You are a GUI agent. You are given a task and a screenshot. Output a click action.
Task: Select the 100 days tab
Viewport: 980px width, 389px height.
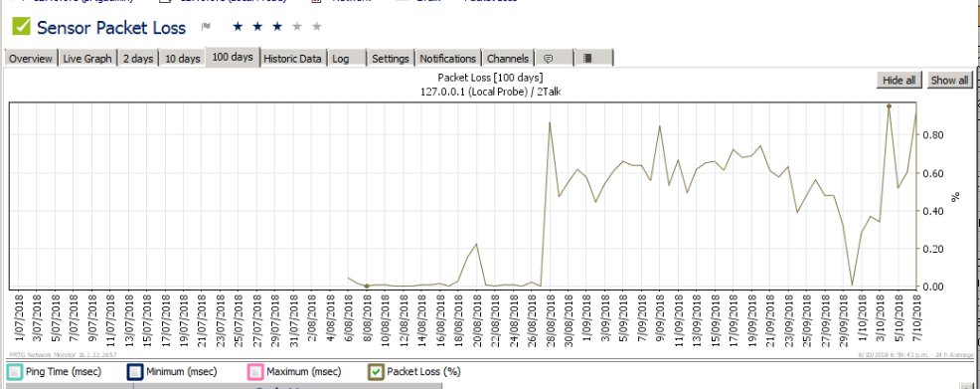[x=233, y=57]
